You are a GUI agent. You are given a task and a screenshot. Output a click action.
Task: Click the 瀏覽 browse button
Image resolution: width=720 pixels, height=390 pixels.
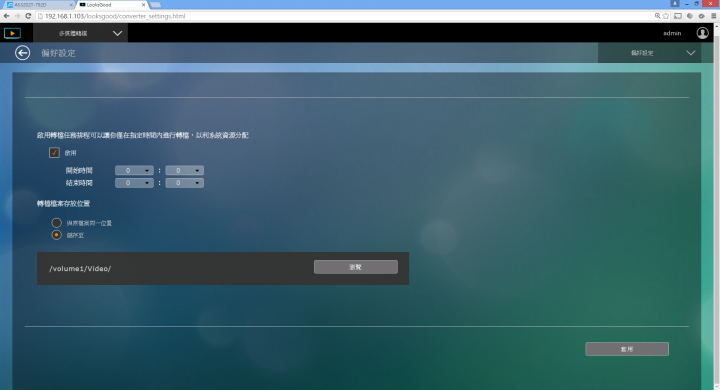click(x=356, y=267)
